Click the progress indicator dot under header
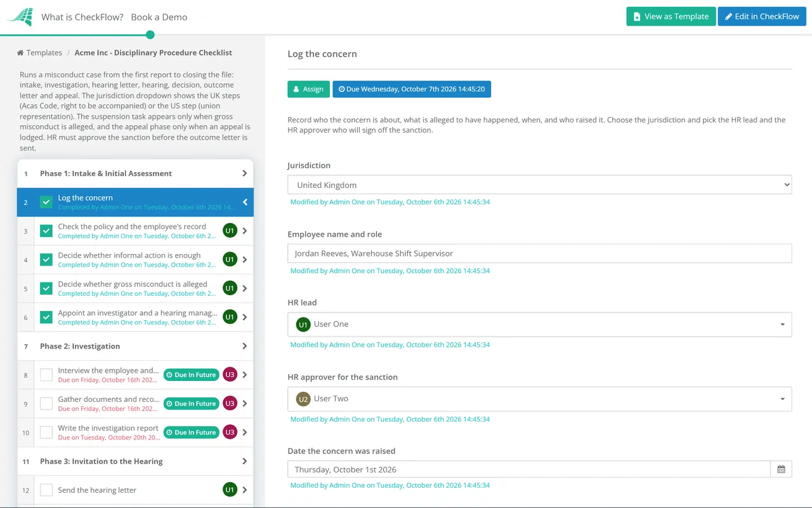This screenshot has height=508, width=812. click(x=150, y=35)
